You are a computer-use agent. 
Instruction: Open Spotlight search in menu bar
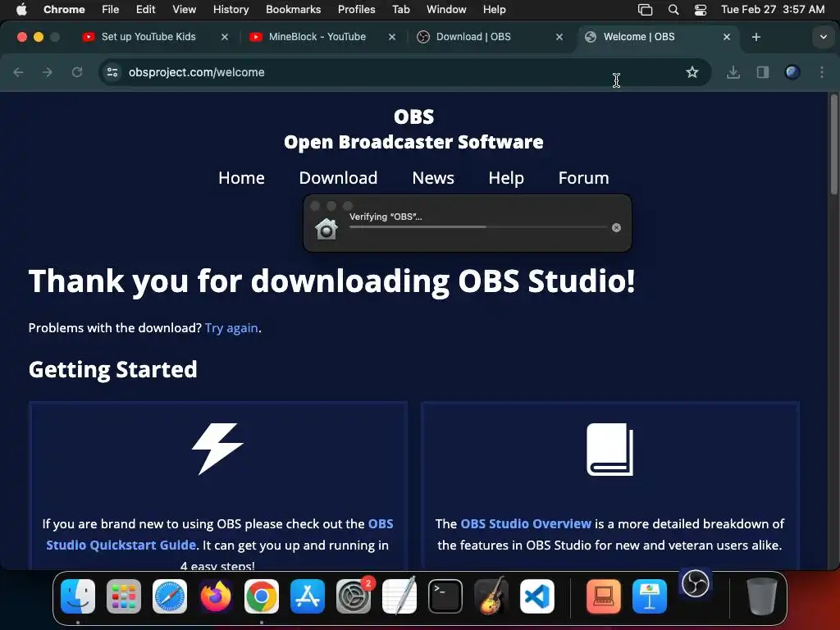(673, 9)
